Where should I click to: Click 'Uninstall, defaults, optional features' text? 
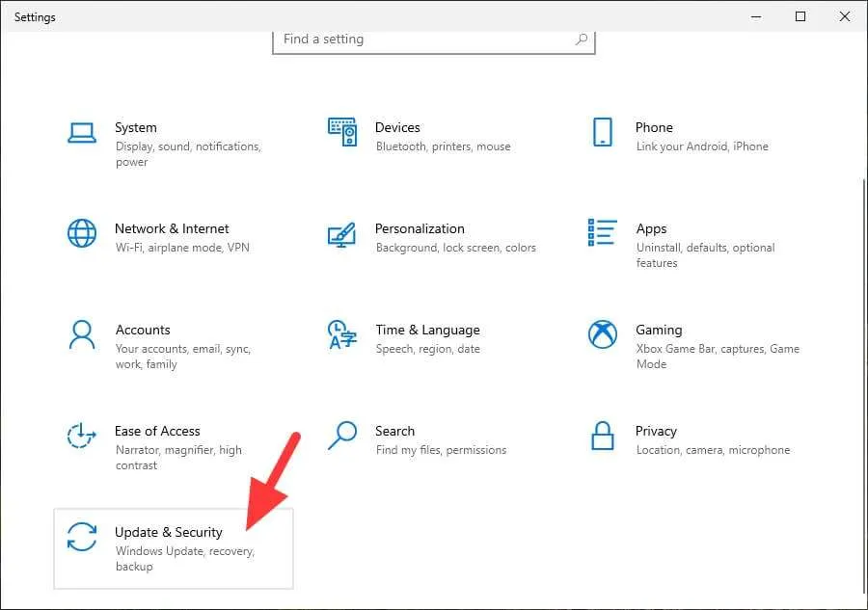coord(705,255)
